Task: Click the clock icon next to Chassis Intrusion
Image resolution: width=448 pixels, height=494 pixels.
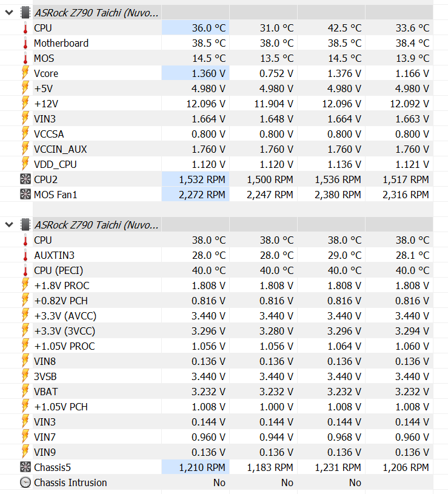Action: 25,482
